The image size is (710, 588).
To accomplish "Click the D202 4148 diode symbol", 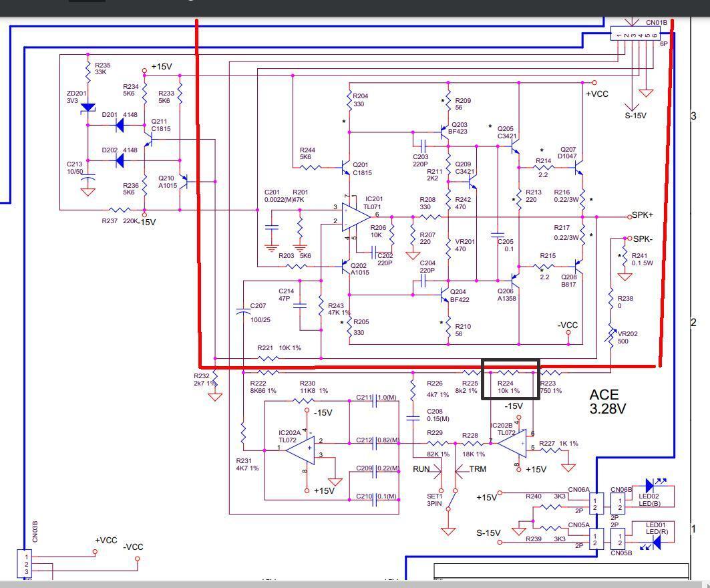I will click(x=122, y=160).
